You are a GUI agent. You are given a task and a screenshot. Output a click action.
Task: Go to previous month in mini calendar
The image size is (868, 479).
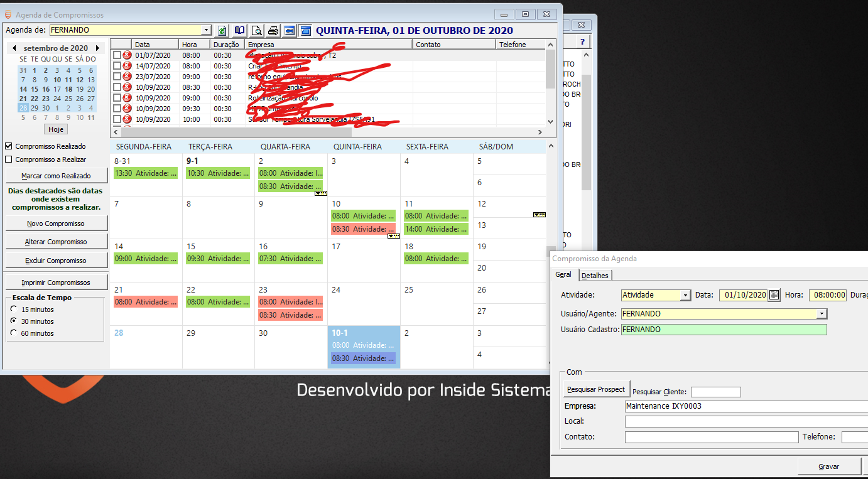tap(14, 48)
